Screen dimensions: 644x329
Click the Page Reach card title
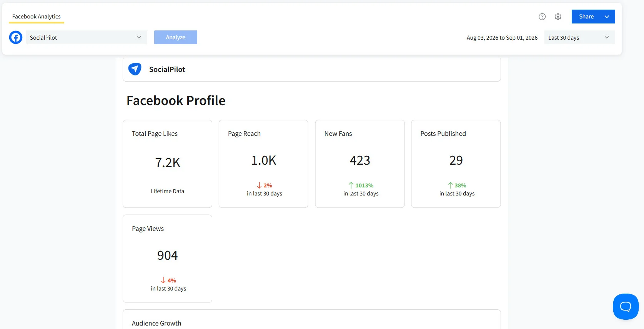(x=244, y=134)
